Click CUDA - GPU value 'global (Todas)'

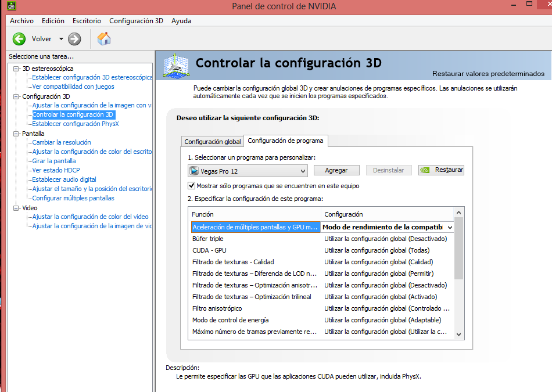(x=377, y=250)
